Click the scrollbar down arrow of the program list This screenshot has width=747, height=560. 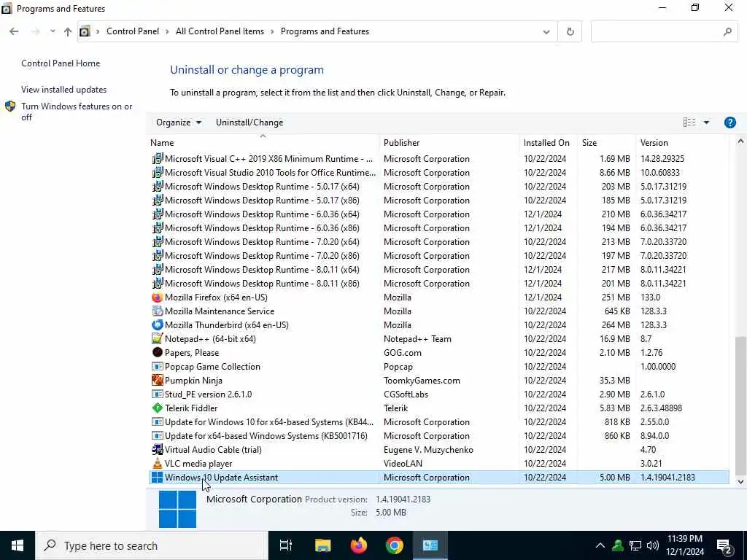[x=740, y=482]
